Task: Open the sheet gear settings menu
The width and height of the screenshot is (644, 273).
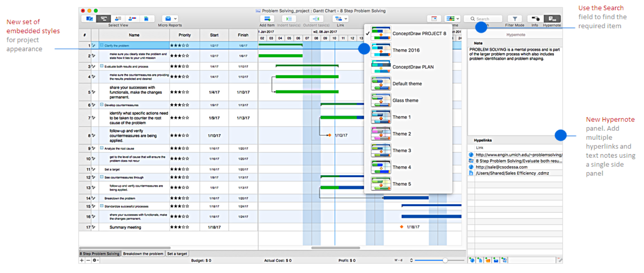Action: (95, 260)
